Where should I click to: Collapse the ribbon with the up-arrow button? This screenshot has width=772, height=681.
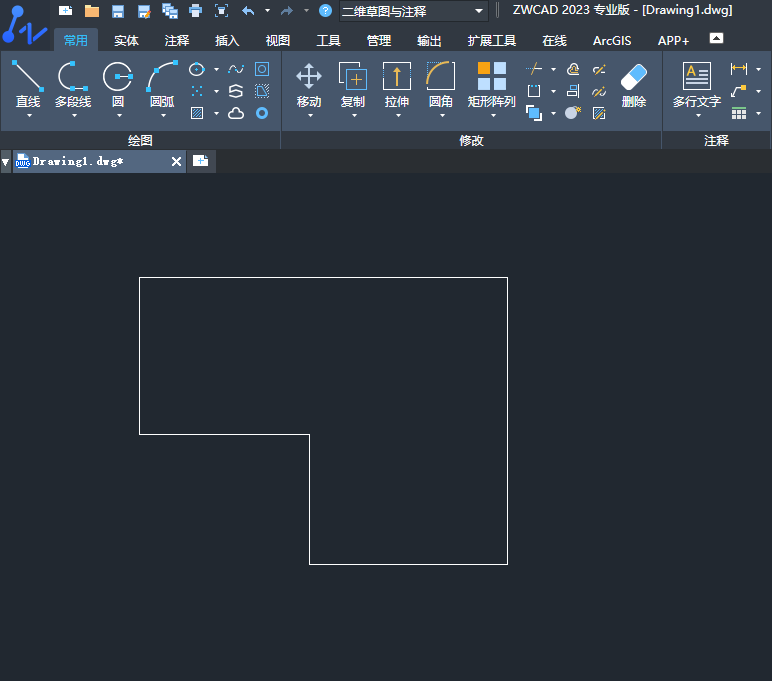[716, 38]
